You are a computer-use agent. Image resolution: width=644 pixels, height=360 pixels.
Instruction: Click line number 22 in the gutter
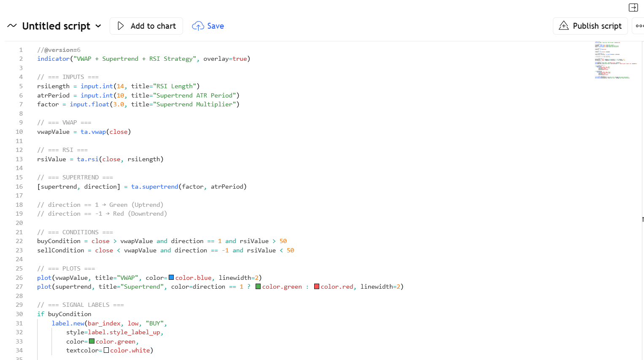[x=19, y=241]
